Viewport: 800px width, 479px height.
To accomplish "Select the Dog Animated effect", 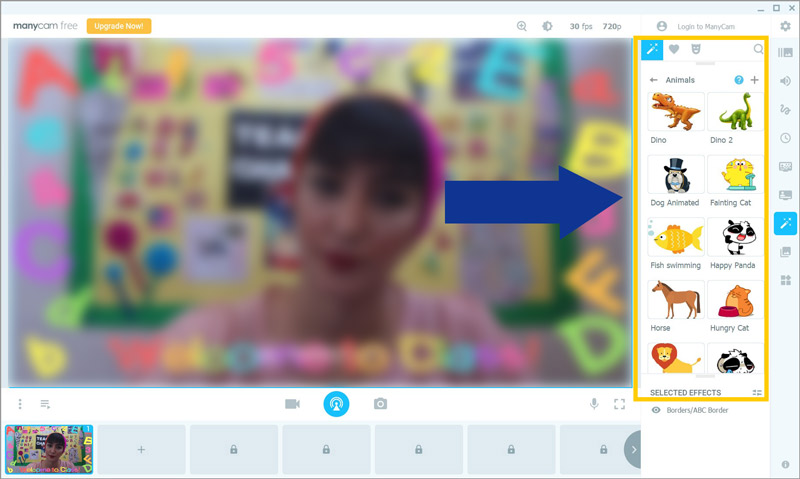I will point(676,174).
